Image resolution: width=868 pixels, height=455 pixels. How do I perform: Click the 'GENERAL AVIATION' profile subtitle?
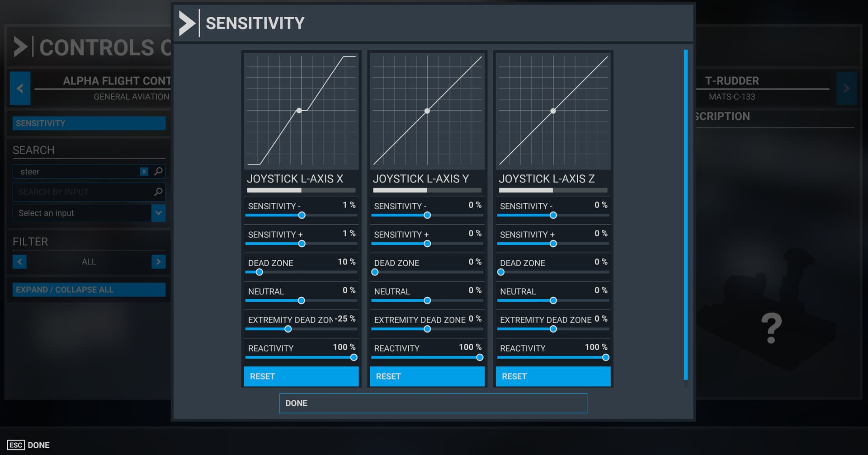(x=132, y=97)
